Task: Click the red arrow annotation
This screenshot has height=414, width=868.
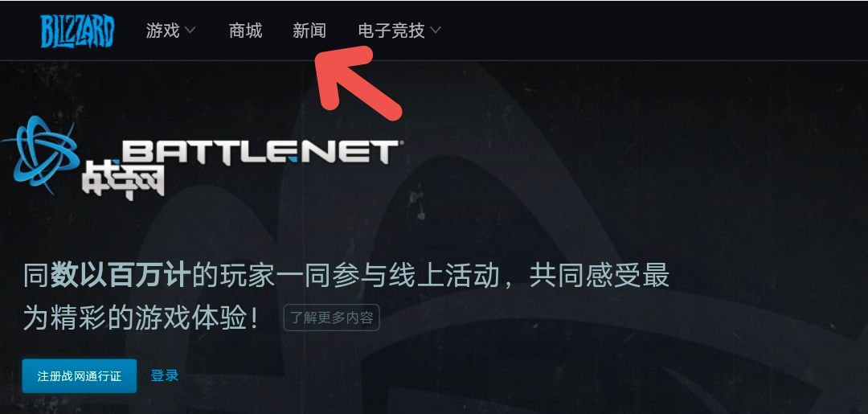Action: pos(357,83)
